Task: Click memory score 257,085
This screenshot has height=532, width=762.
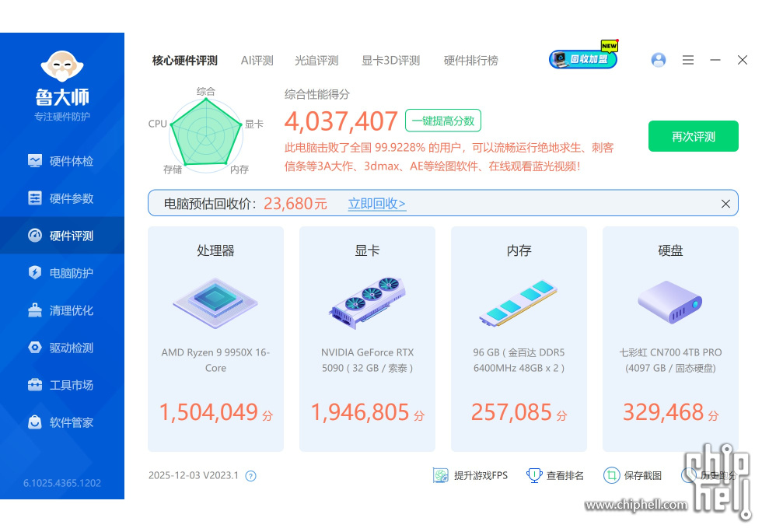Action: pos(512,412)
